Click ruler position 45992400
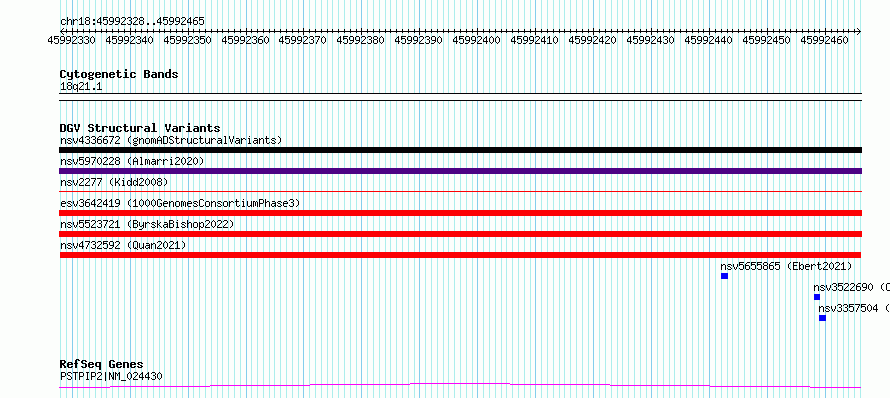The image size is (890, 398). pyautogui.click(x=477, y=40)
